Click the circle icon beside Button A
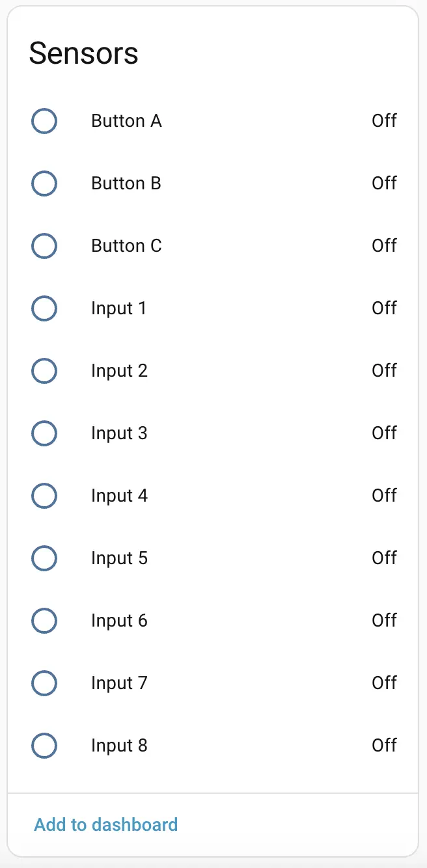This screenshot has height=868, width=427. click(44, 121)
